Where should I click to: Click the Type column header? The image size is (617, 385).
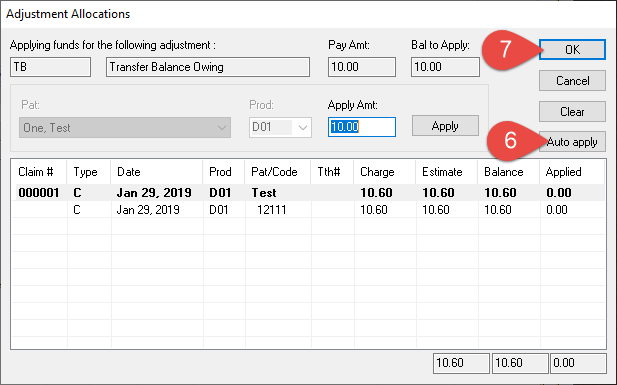click(x=89, y=172)
